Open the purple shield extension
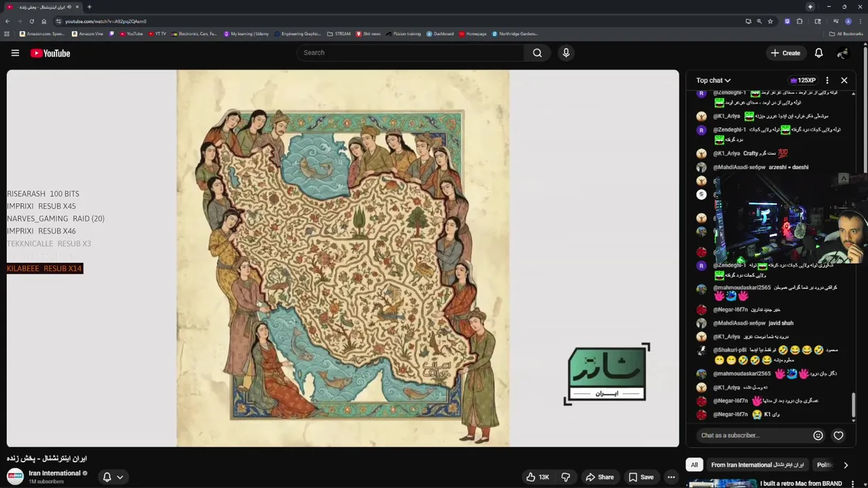 [x=787, y=21]
